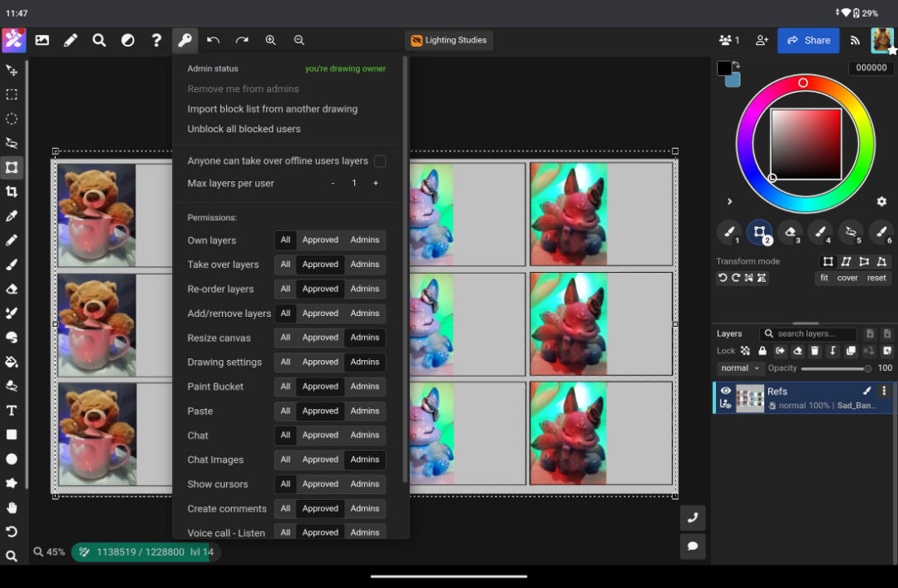This screenshot has width=898, height=588.
Task: Zoom out with the magnifier minus icon
Action: 299,40
